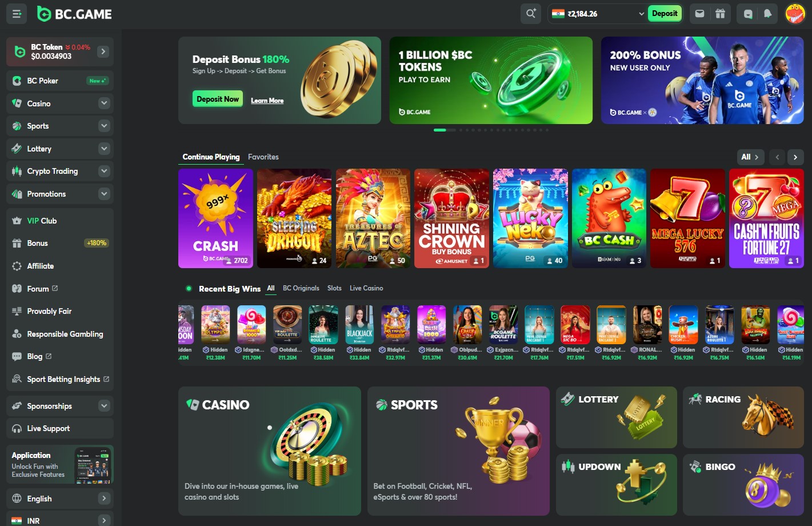
Task: Open Live Support headset item
Action: pos(60,428)
